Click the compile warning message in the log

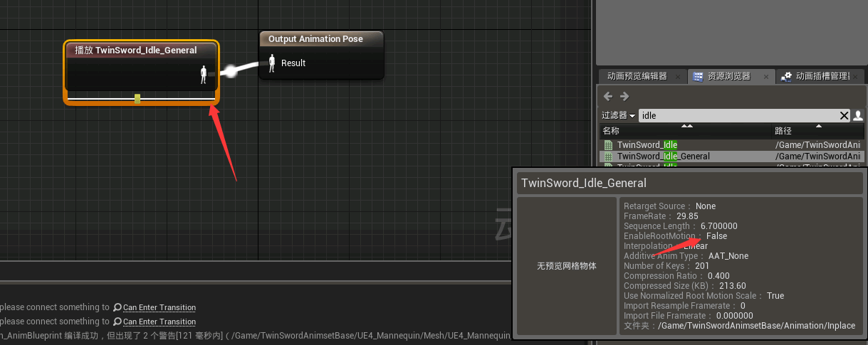point(256,335)
